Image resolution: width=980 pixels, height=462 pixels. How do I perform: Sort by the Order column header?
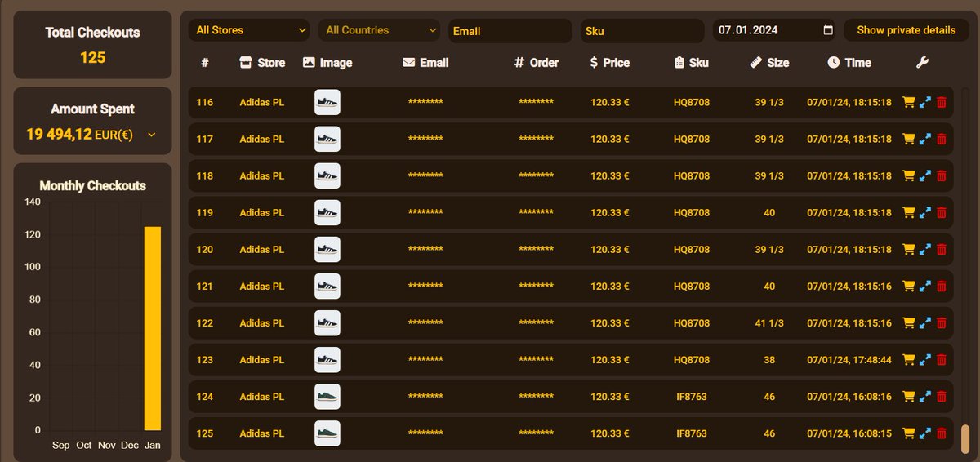tap(537, 62)
